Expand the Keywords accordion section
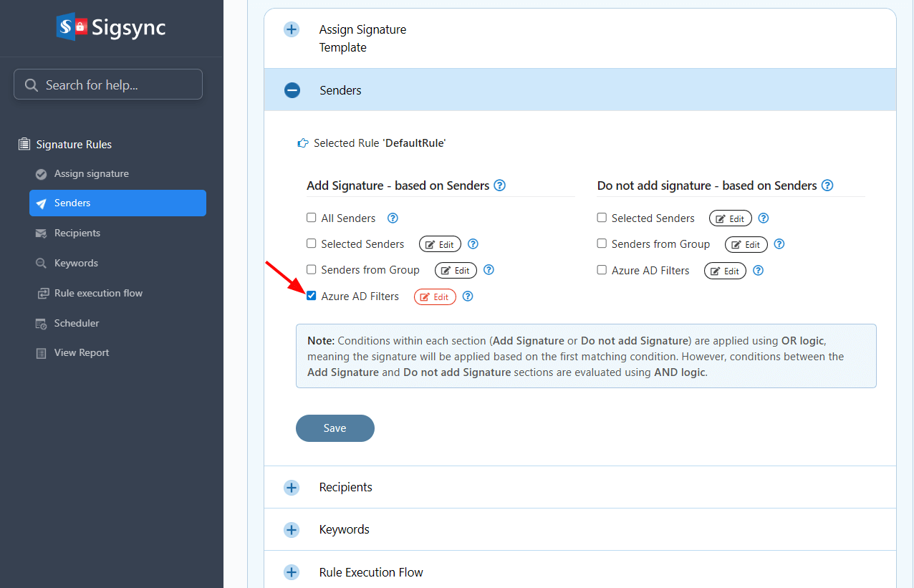The image size is (914, 588). (292, 530)
